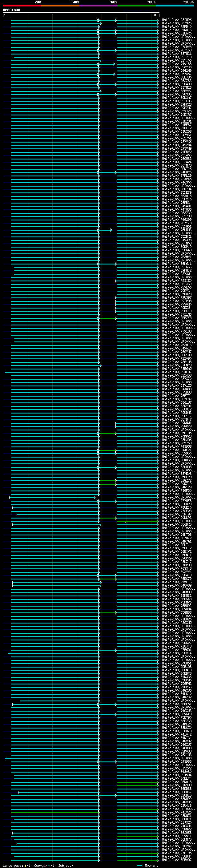
Task: Select hit label UniRef100_B3TM21
Action: (x=176, y=54)
